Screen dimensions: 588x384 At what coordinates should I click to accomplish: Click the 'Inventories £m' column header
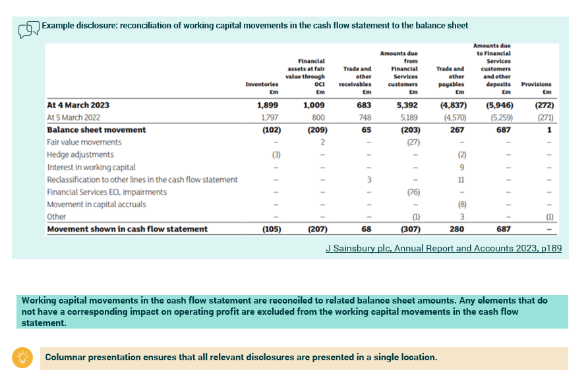[x=262, y=88]
